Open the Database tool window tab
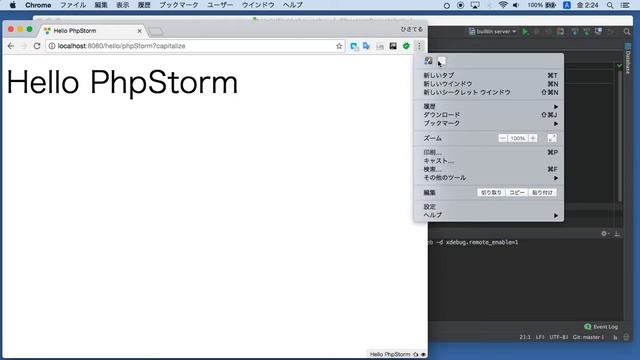 click(x=628, y=59)
